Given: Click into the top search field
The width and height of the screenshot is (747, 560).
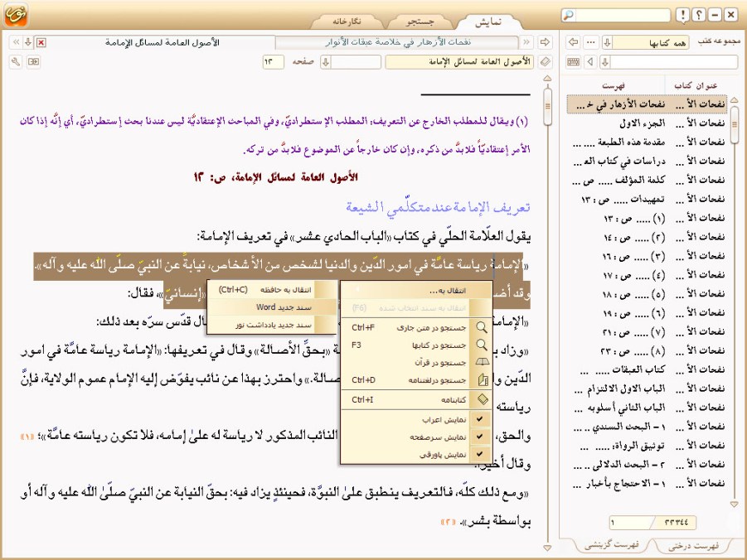Looking at the screenshot, I should [x=623, y=15].
